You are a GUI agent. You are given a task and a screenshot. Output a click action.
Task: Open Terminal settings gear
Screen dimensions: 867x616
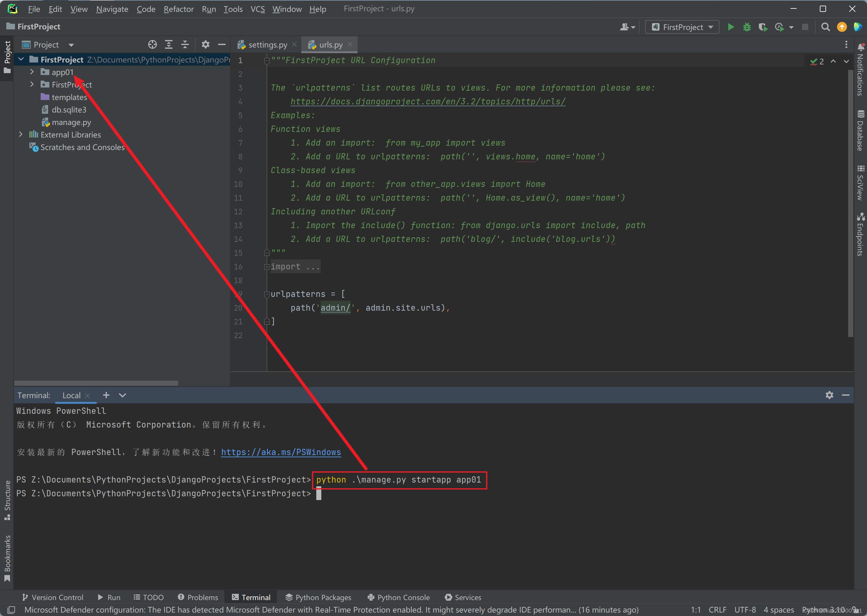tap(829, 395)
